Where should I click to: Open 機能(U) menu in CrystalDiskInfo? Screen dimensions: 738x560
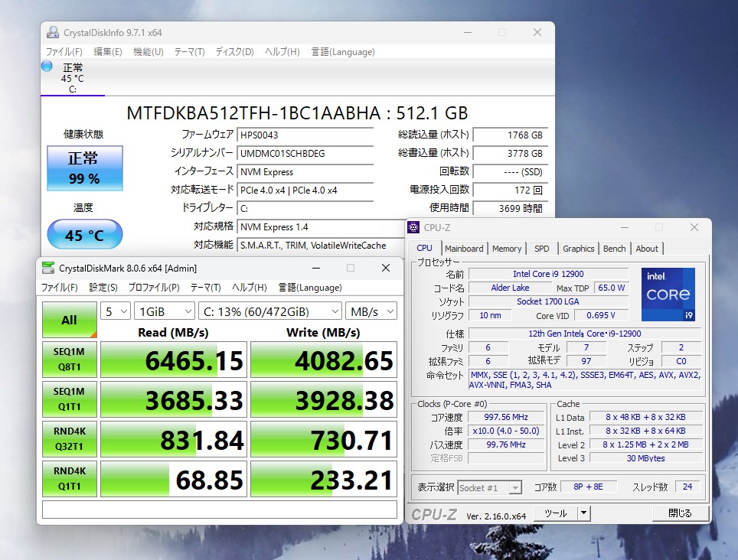pyautogui.click(x=149, y=52)
